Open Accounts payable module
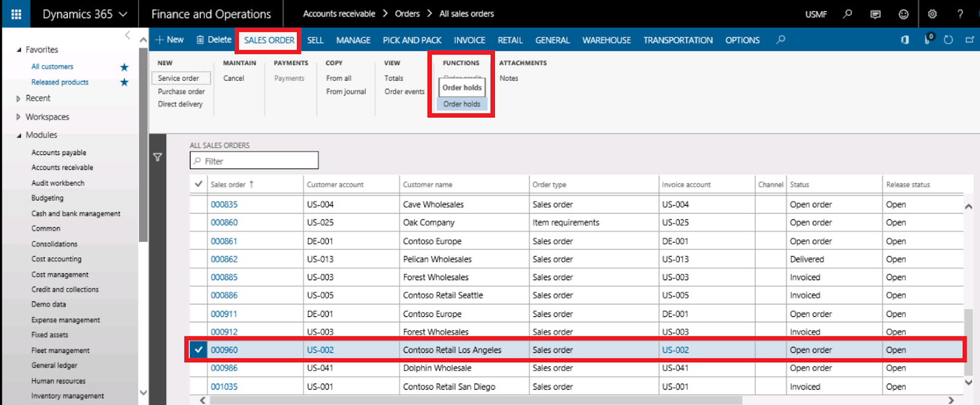 59,153
